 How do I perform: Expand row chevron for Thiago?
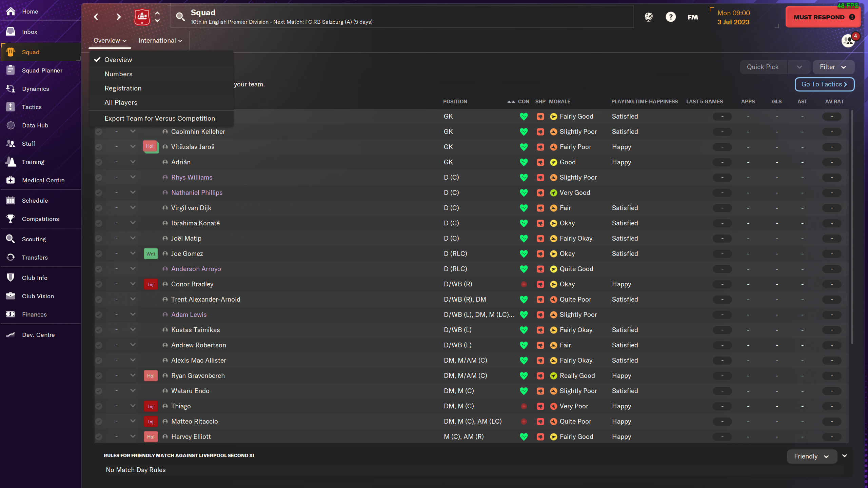133,406
